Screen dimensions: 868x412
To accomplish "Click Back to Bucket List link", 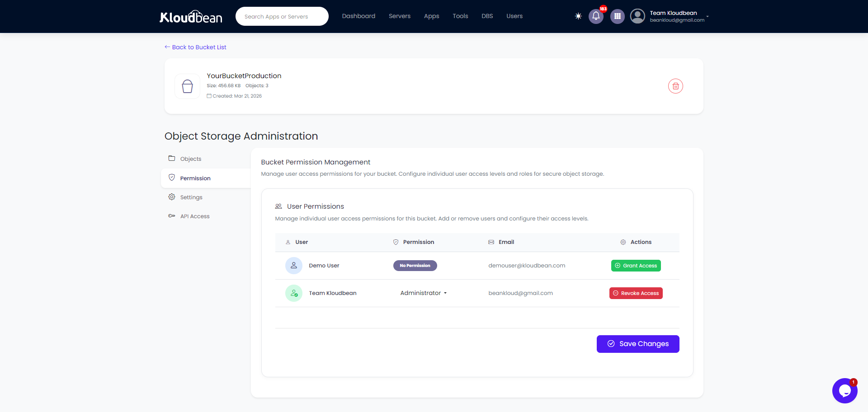I will tap(195, 47).
